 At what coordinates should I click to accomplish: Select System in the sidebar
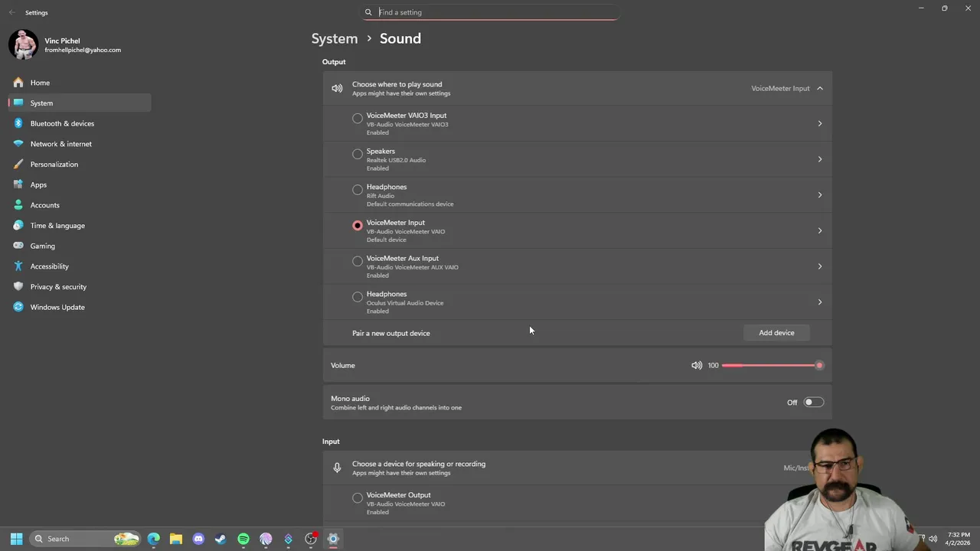click(x=80, y=103)
